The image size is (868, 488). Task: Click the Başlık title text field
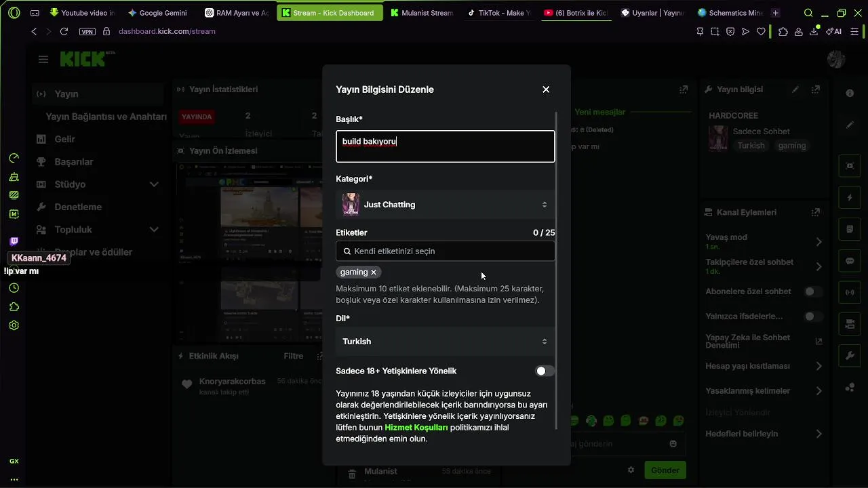click(446, 146)
